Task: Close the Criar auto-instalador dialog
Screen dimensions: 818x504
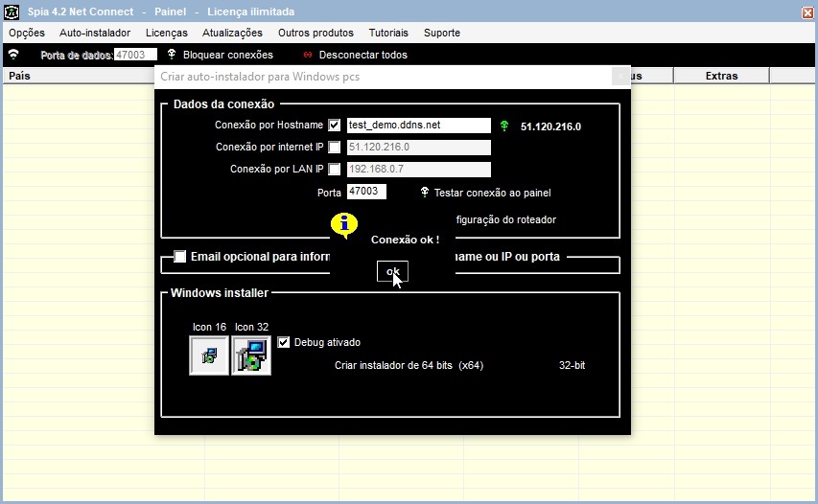Action: click(x=620, y=77)
